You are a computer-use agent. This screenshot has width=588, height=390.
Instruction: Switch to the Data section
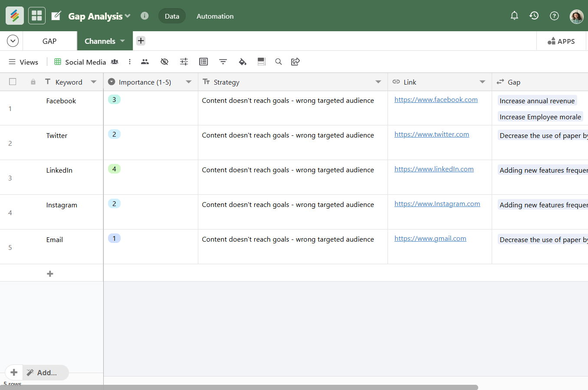pyautogui.click(x=172, y=16)
